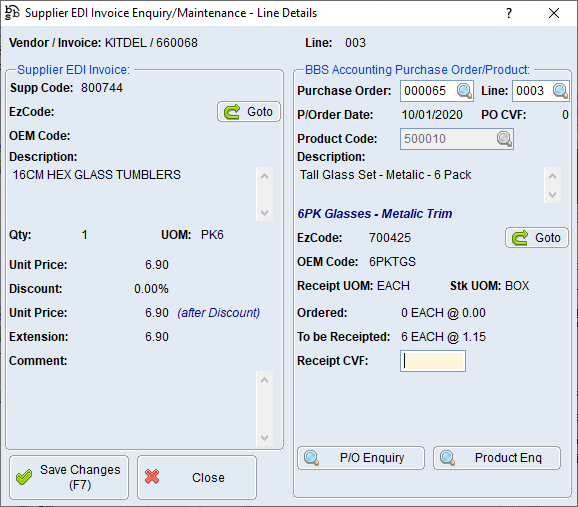Screen dimensions: 578x507
Task: Click the UOM value PK6
Action: [x=212, y=235]
